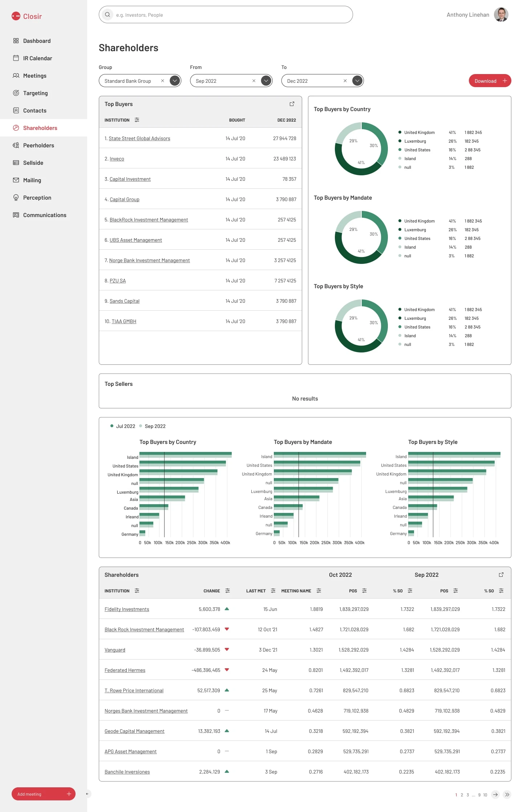
Task: Open State Street Global Advisors link
Action: click(139, 138)
